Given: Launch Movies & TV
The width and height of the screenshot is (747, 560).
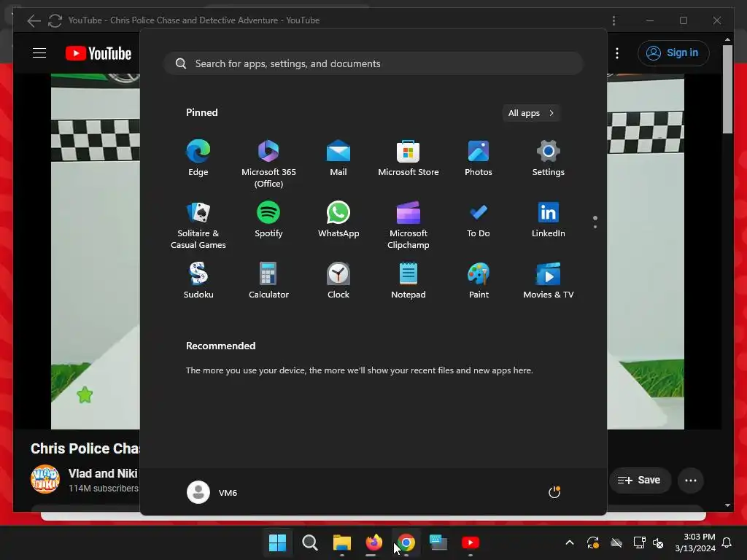Looking at the screenshot, I should [x=549, y=281].
